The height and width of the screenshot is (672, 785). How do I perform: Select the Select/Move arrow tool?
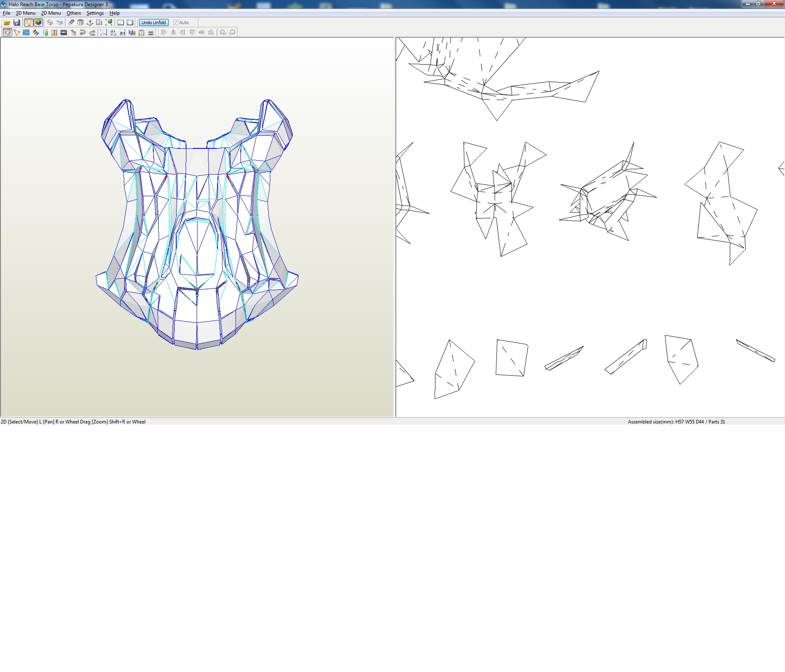7,32
